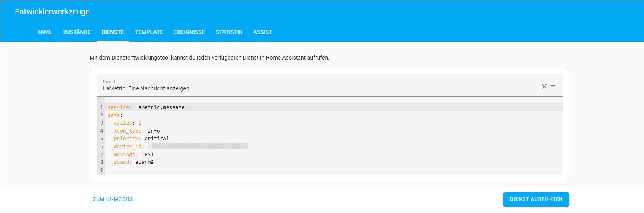Click the 'cycles: 1' line

coord(127,123)
